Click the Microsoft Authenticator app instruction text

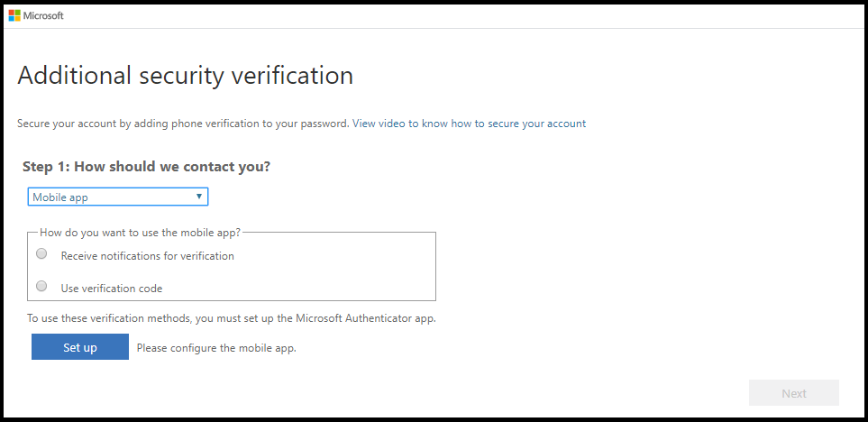pos(232,319)
